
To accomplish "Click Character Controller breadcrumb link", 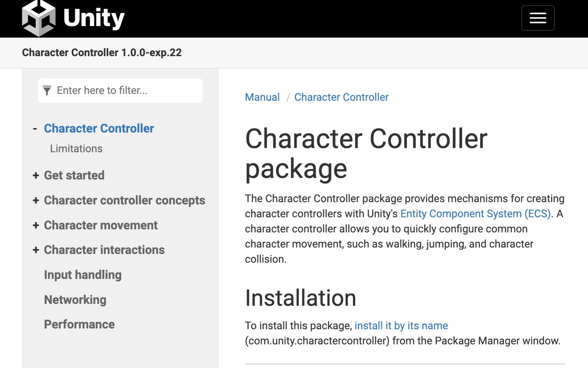I will click(x=341, y=97).
